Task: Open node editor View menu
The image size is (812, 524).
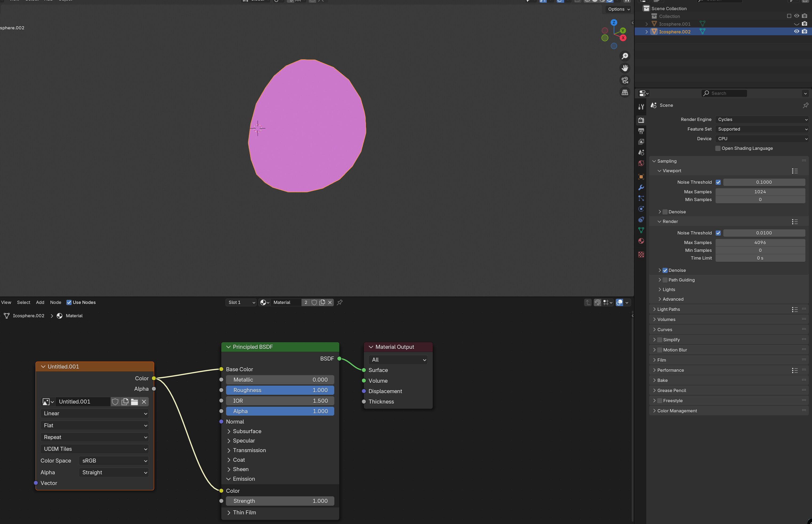Action: (x=6, y=303)
